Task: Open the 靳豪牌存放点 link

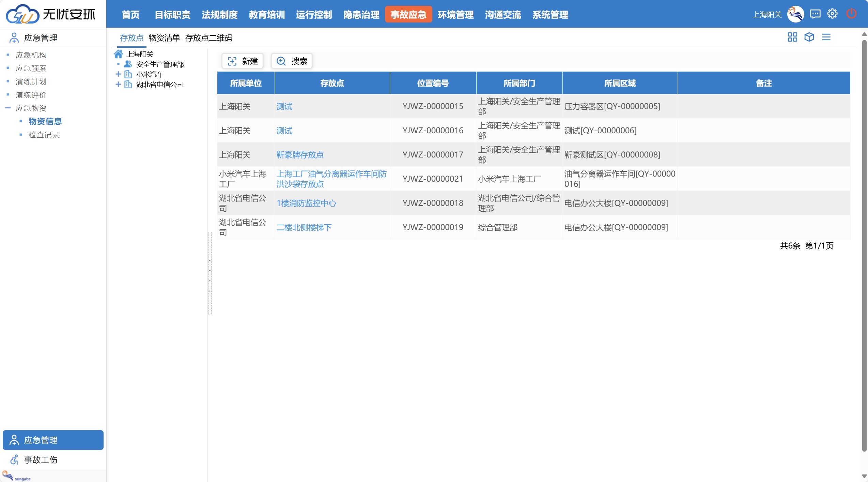Action: (x=300, y=155)
